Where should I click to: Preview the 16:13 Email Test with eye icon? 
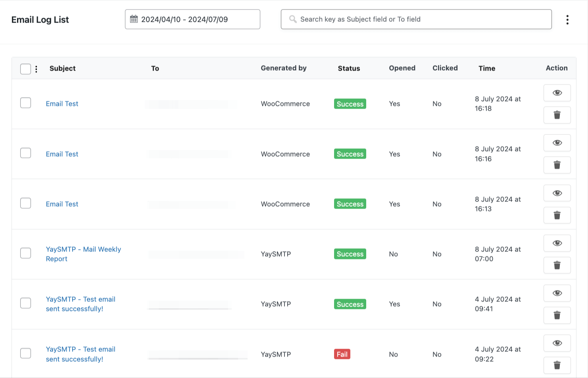pos(557,193)
